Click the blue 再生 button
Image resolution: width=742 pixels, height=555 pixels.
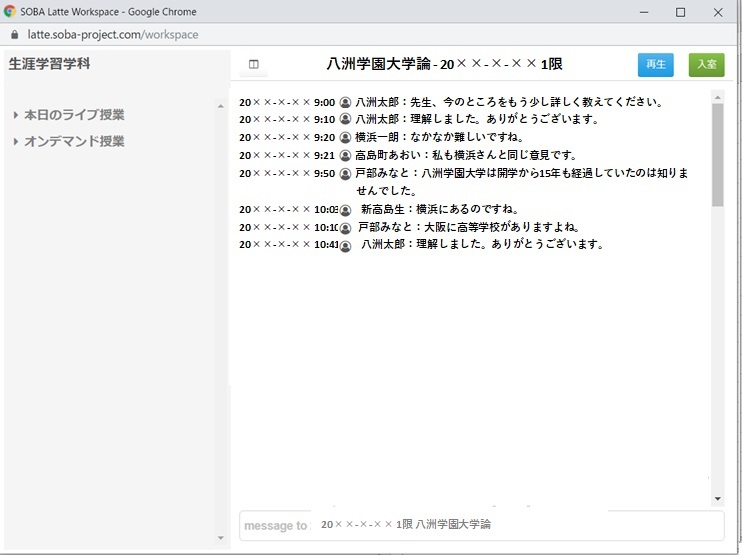click(x=655, y=64)
